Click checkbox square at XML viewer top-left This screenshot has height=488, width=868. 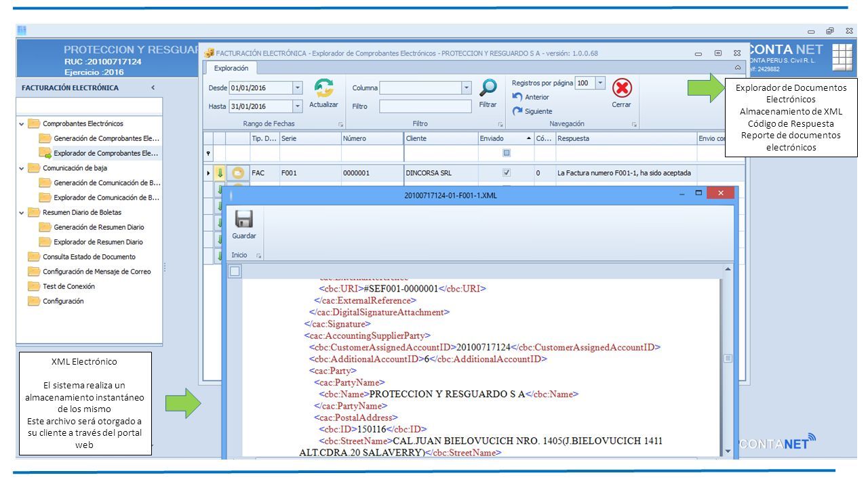[x=235, y=272]
